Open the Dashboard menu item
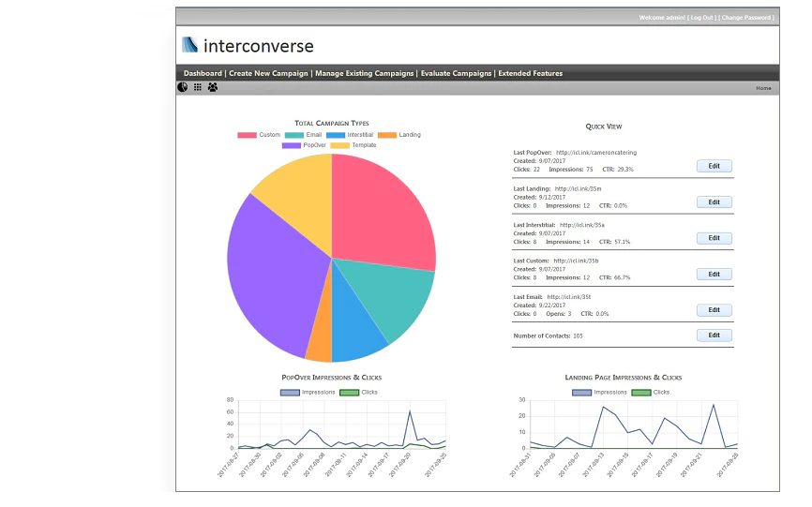812x507 pixels. pos(203,73)
